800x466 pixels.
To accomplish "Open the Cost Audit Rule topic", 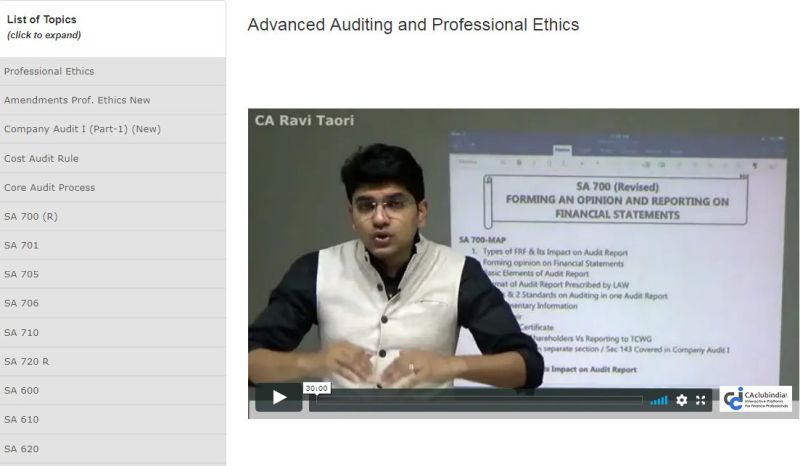I will (x=113, y=159).
